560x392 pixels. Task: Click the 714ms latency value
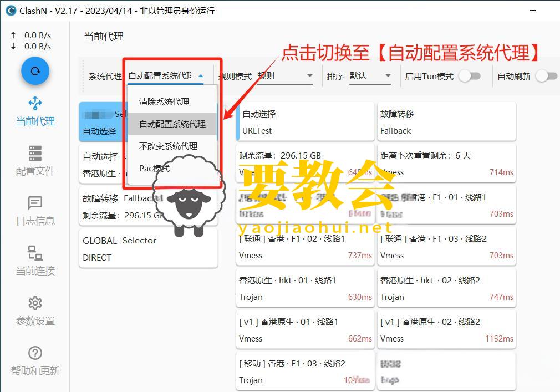click(501, 172)
